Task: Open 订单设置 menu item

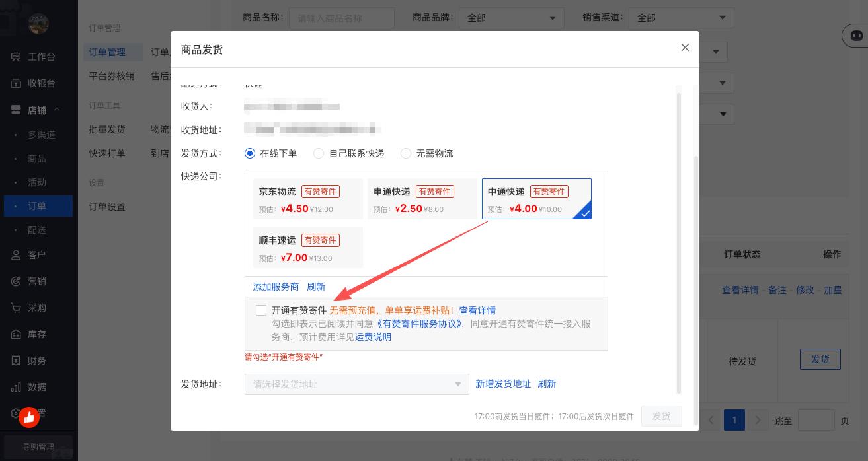Action: point(107,207)
